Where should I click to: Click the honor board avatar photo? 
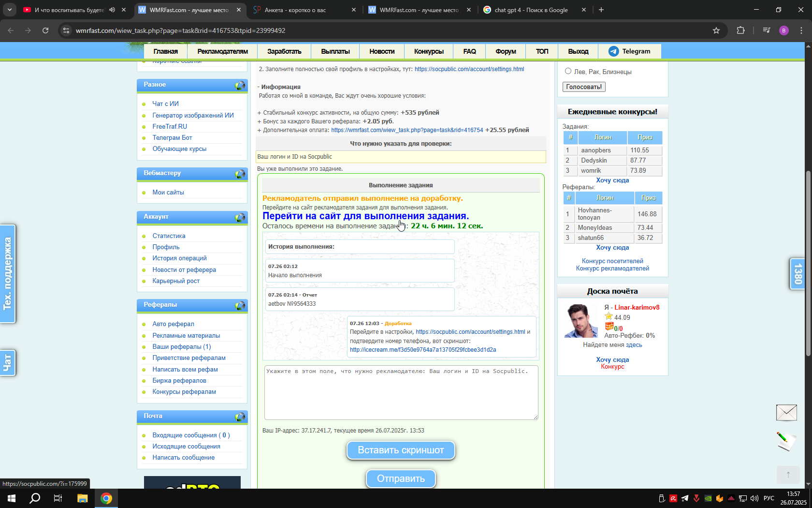coord(581,321)
